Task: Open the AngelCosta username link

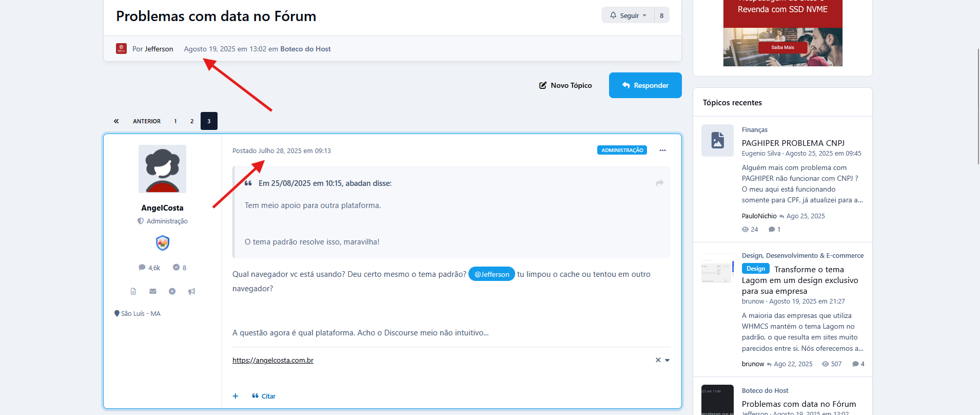Action: click(162, 208)
